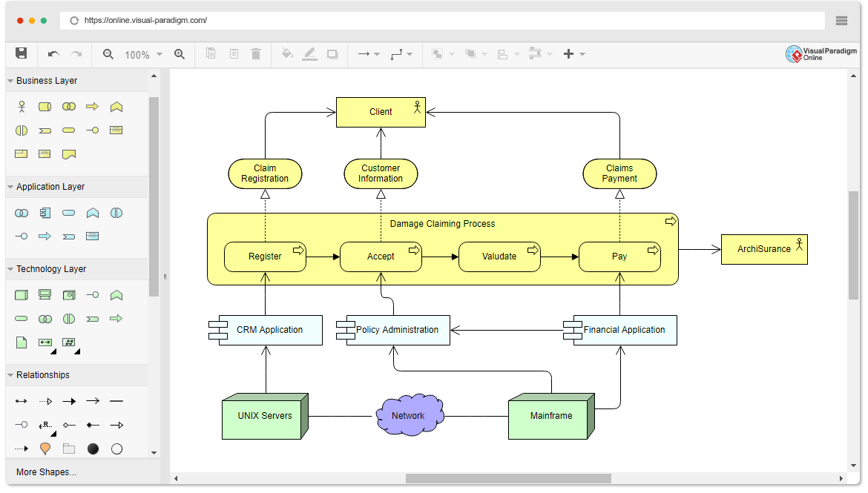
Task: Open the zoom percentage dropdown
Action: (x=158, y=53)
